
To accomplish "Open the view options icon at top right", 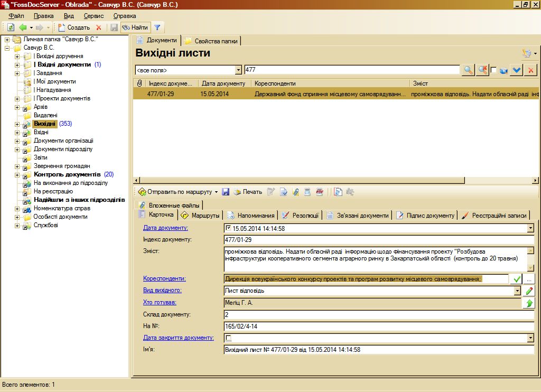I will [x=527, y=53].
